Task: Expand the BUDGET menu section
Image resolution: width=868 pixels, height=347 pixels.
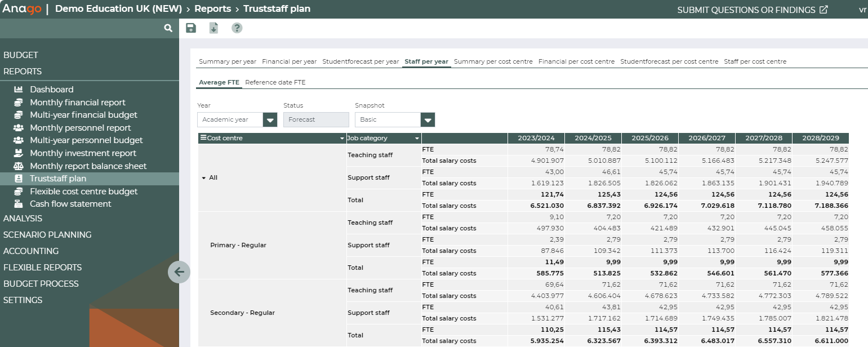Action: (21, 55)
